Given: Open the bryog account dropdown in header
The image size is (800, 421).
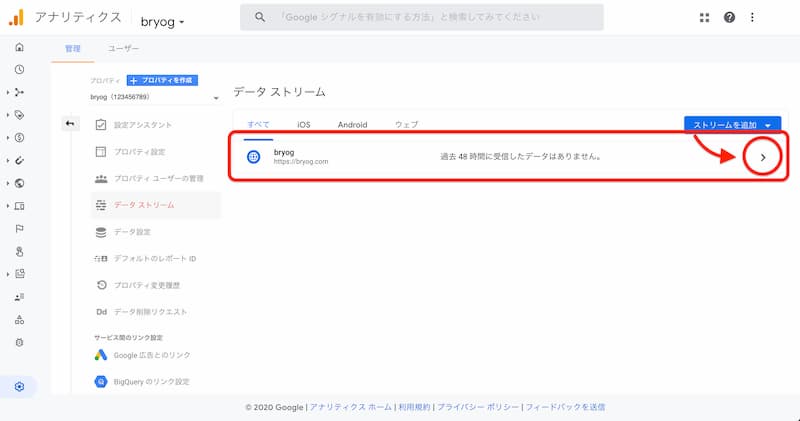Looking at the screenshot, I should [162, 22].
